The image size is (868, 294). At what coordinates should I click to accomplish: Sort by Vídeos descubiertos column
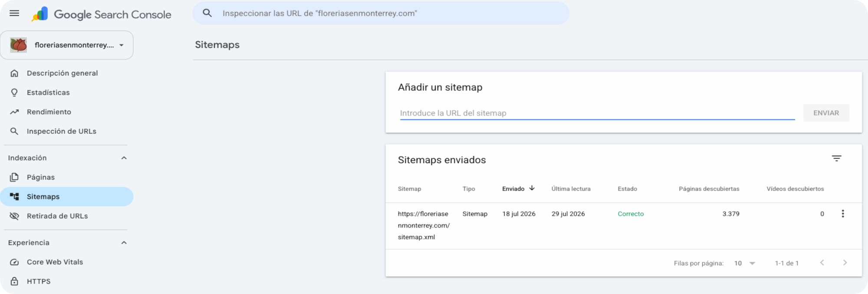[795, 189]
